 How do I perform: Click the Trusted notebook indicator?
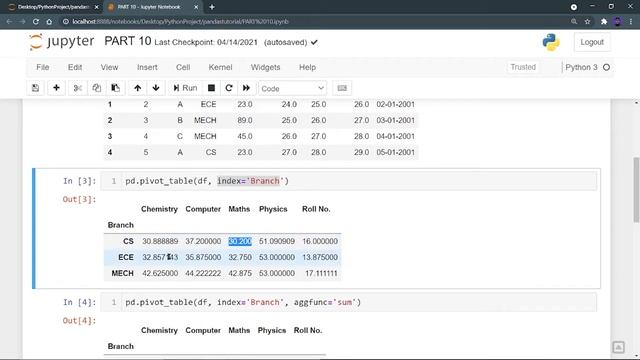point(523,67)
